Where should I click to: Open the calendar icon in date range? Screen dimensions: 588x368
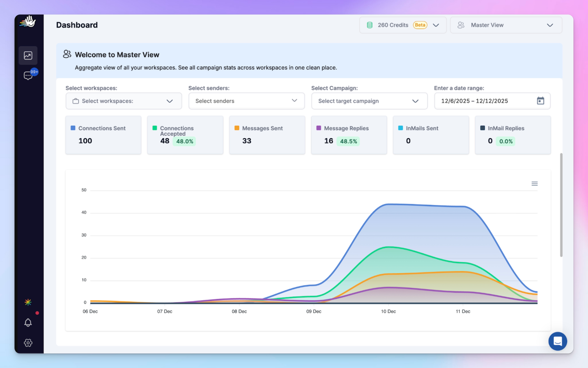point(540,101)
